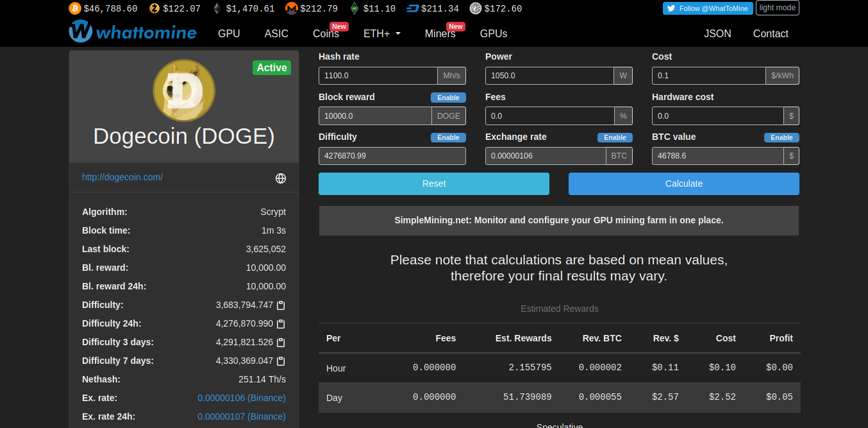Click the Ethereum $1,470.61 ticker icon
Viewport: 868px width, 428px height.
(x=218, y=8)
